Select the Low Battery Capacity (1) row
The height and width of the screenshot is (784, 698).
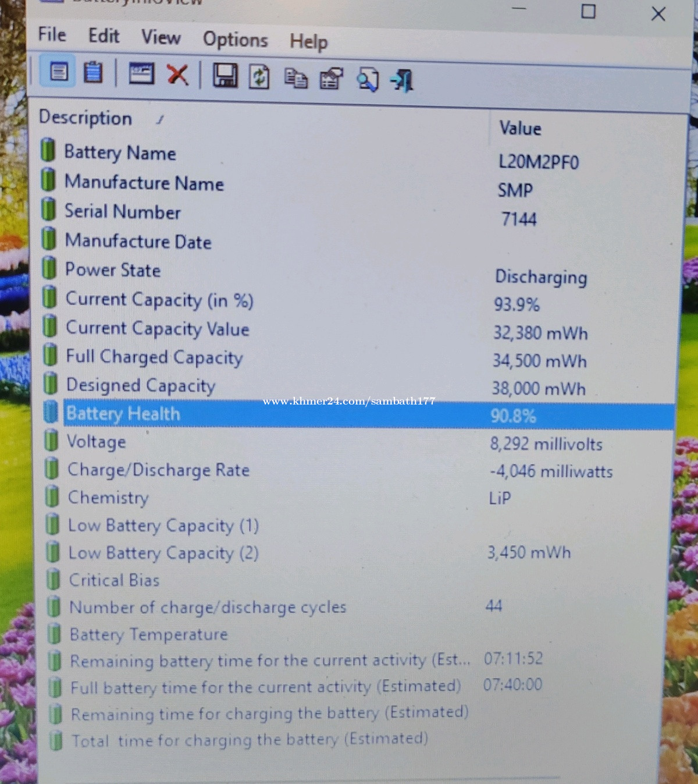[x=359, y=526]
